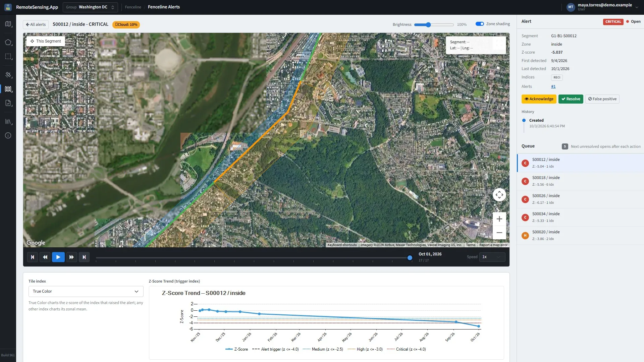Zoom in on the map
The image size is (644, 362).
click(x=499, y=219)
